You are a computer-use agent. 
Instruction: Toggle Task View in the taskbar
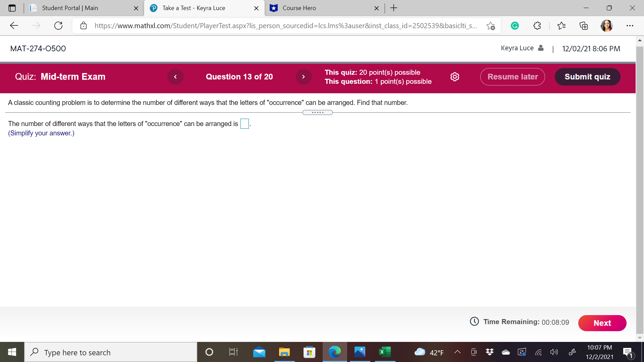233,352
